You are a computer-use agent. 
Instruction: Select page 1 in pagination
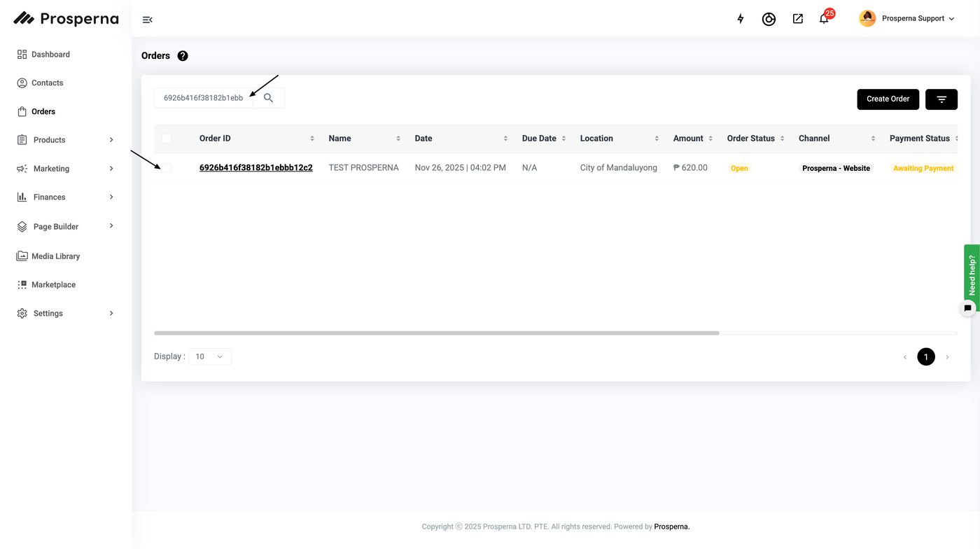(x=926, y=357)
